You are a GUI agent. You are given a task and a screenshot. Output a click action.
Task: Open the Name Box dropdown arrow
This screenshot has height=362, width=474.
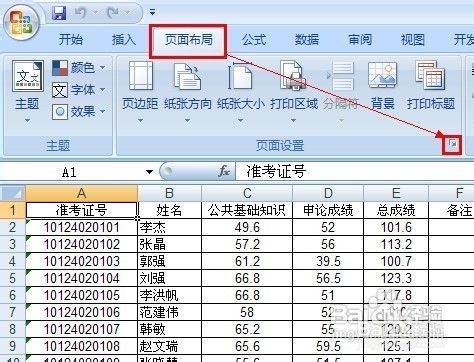click(x=149, y=172)
